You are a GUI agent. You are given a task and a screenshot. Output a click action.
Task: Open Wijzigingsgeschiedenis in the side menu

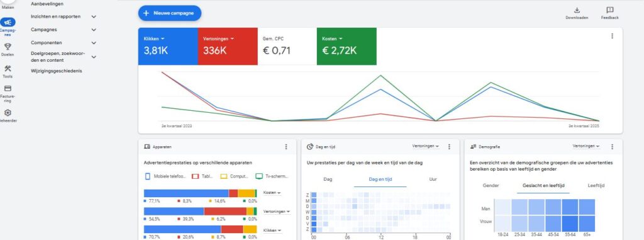56,71
